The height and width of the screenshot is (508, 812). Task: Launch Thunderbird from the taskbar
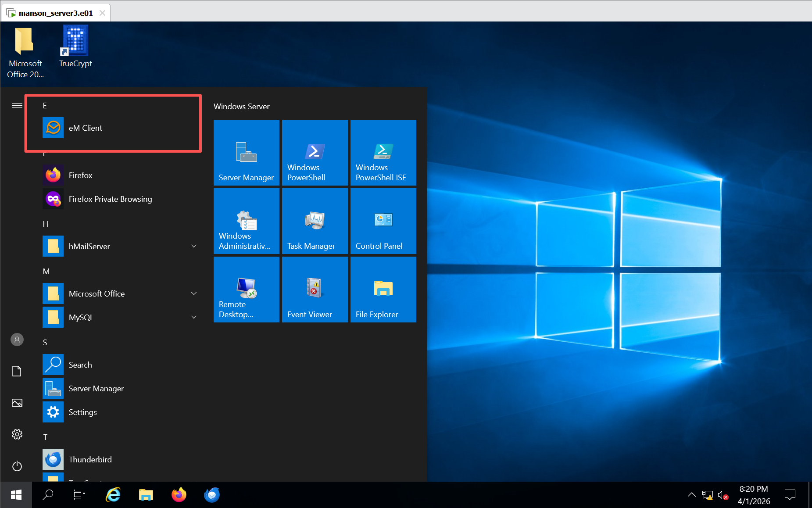(x=212, y=495)
